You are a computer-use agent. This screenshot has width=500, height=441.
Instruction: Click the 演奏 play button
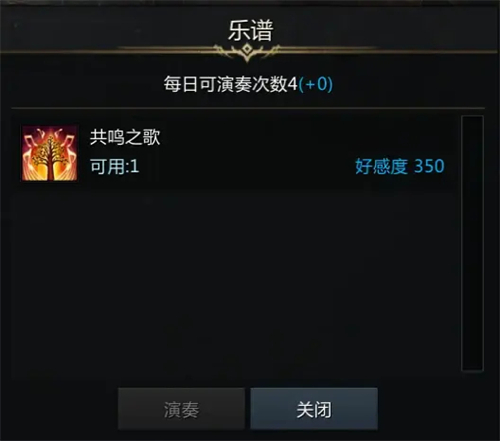click(181, 409)
